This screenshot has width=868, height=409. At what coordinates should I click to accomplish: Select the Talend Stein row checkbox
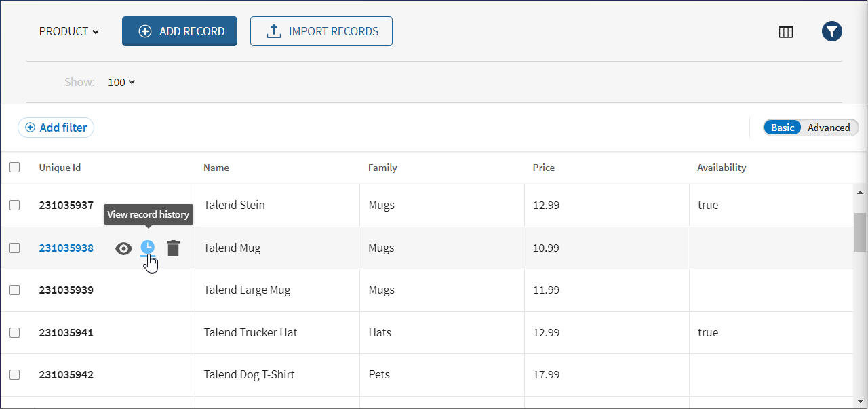point(15,205)
